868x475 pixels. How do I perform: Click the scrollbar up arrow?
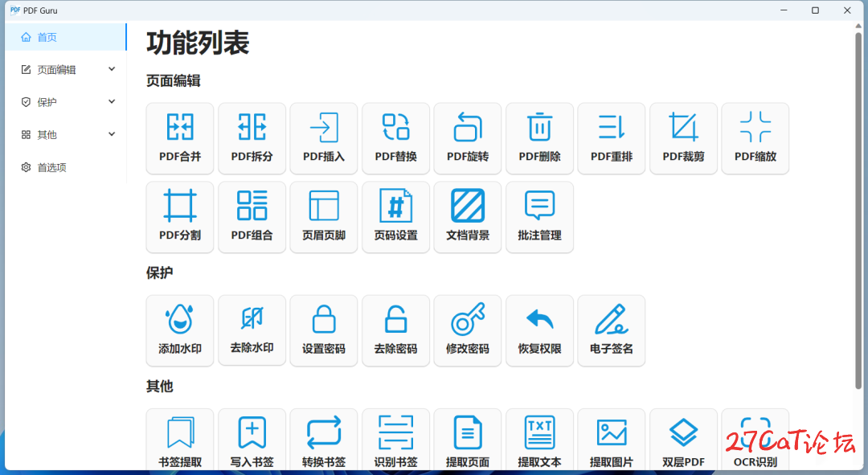pos(858,26)
